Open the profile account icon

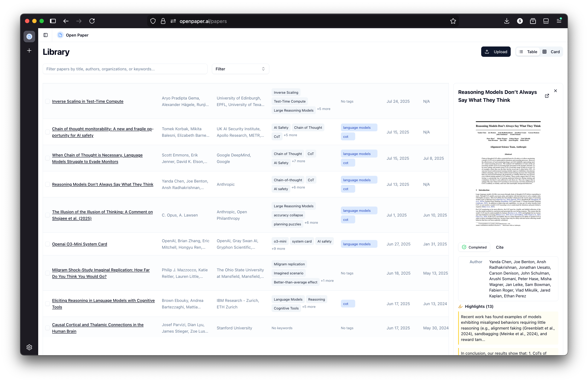pyautogui.click(x=520, y=21)
